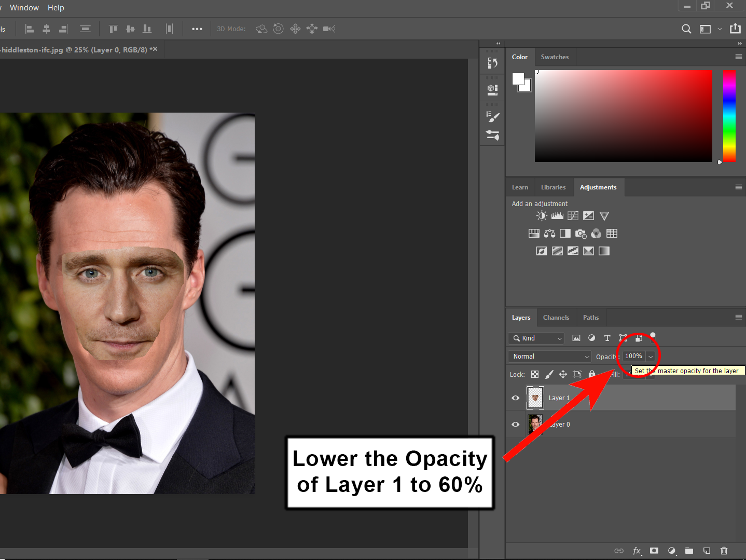Add a layer mask to Layer 1
Viewport: 746px width, 560px height.
(654, 551)
